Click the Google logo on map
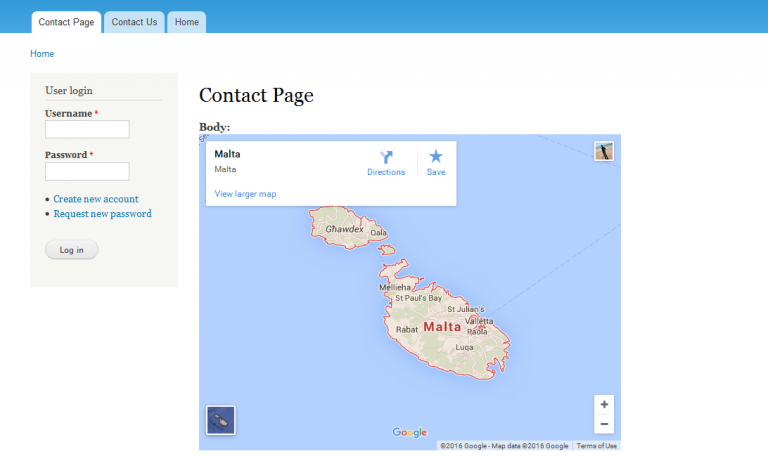Image resolution: width=768 pixels, height=456 pixels. pyautogui.click(x=409, y=432)
